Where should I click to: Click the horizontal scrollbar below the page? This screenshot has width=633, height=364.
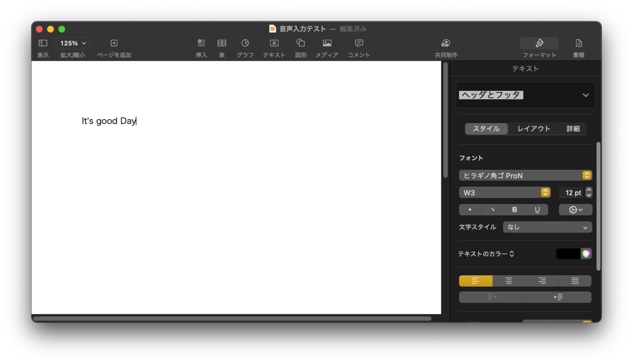click(x=232, y=319)
